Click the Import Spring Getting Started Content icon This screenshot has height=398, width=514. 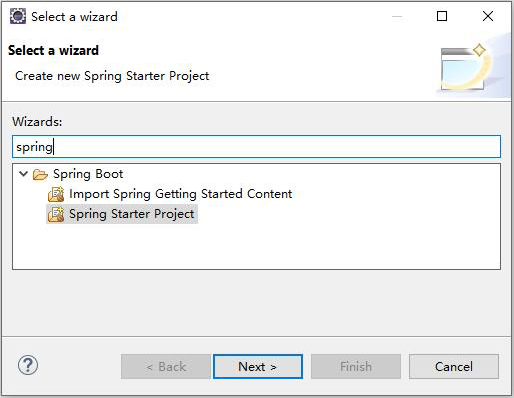(56, 194)
